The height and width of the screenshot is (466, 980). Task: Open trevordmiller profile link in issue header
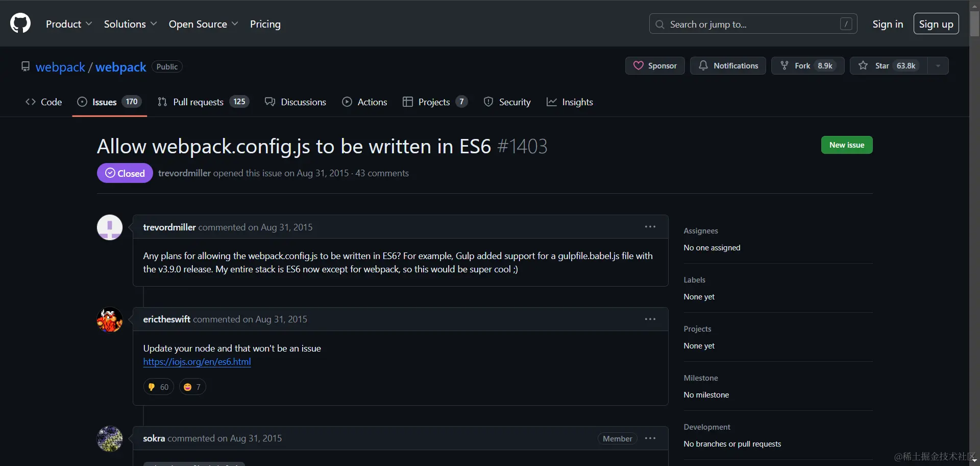point(184,173)
